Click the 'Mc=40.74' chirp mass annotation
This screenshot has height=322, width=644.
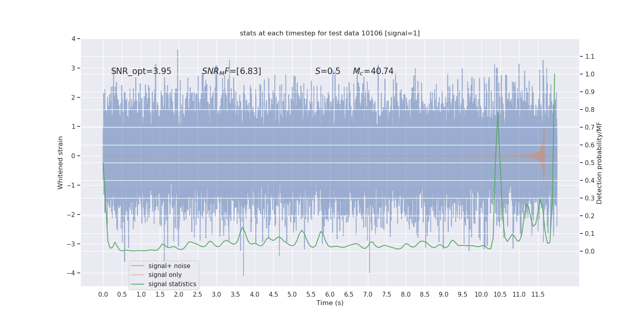373,71
